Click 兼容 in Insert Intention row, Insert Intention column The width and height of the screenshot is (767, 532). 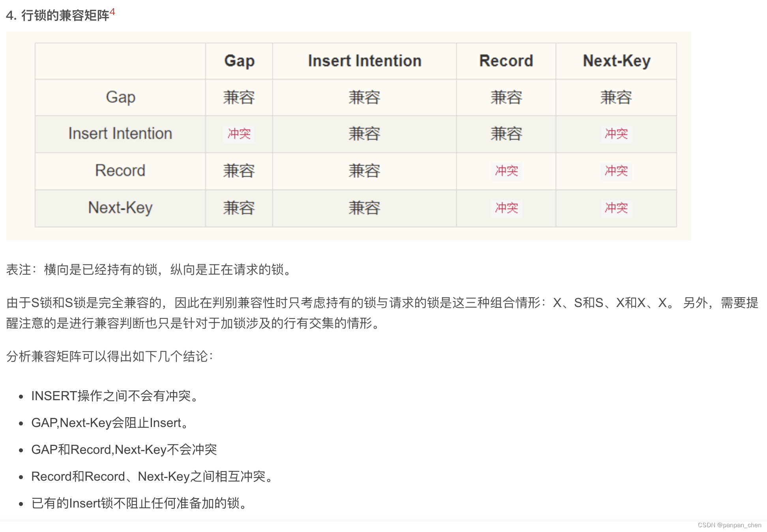point(365,134)
